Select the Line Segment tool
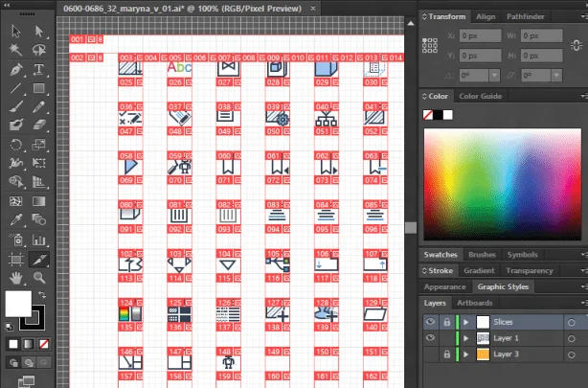 point(15,88)
